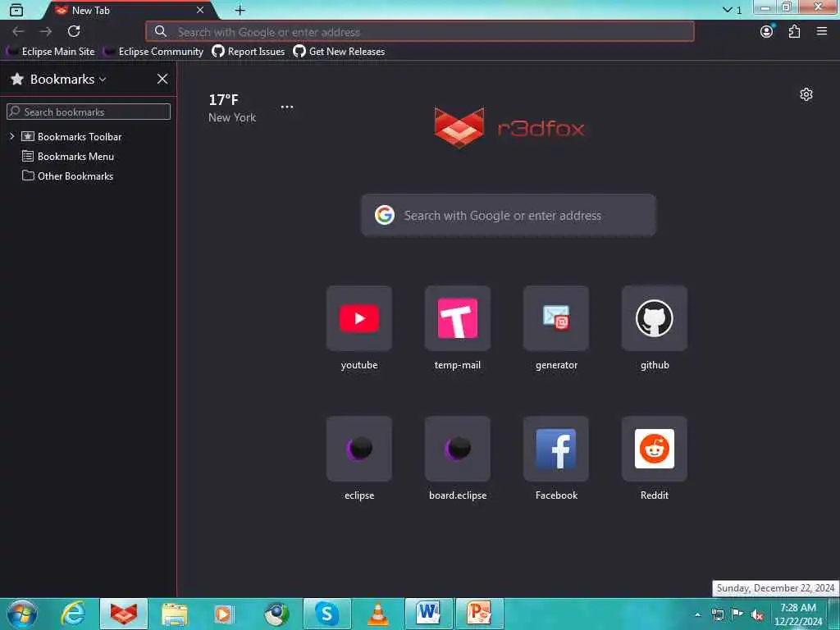This screenshot has height=630, width=840.
Task: Click the new tab settings gear icon
Action: 806,95
